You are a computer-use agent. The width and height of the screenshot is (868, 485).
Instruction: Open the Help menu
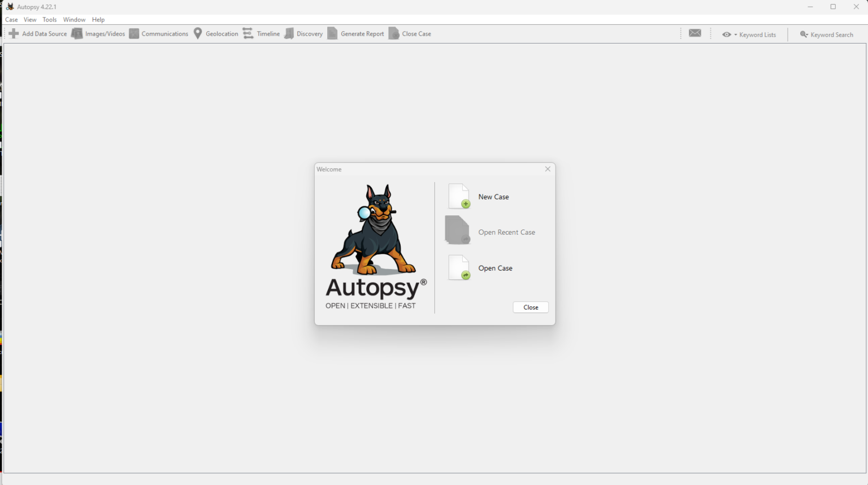point(98,19)
